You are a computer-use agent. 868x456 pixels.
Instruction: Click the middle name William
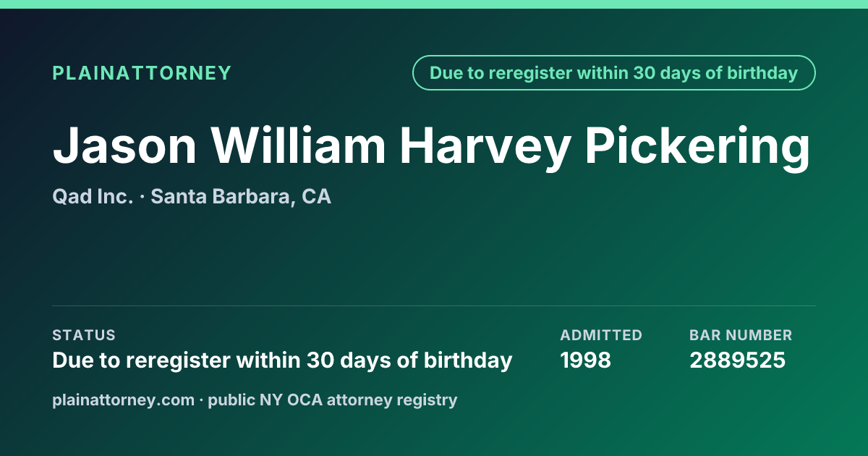coord(298,146)
